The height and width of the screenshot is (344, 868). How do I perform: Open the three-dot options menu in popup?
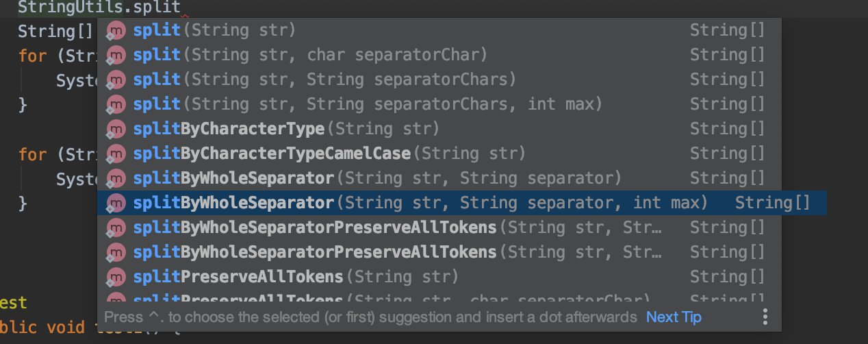765,317
